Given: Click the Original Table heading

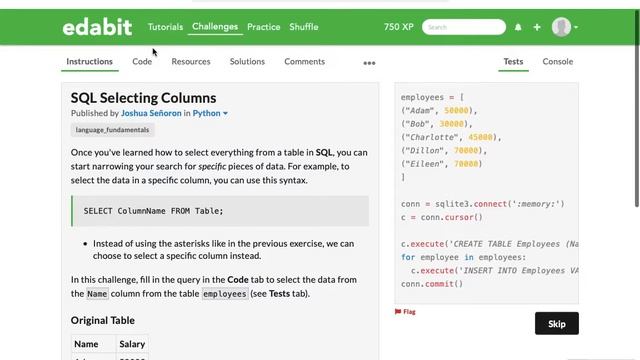Looking at the screenshot, I should [x=102, y=320].
